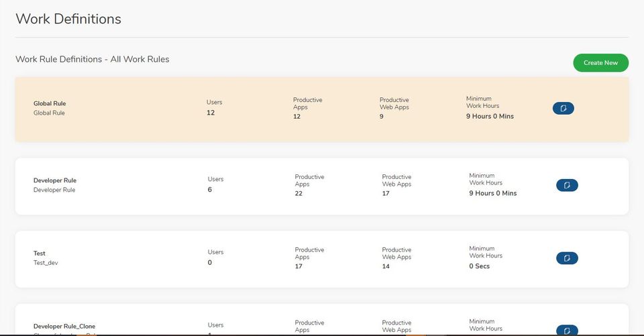Duplicate the Test rule via copy icon
This screenshot has height=336, width=644.
(x=567, y=258)
